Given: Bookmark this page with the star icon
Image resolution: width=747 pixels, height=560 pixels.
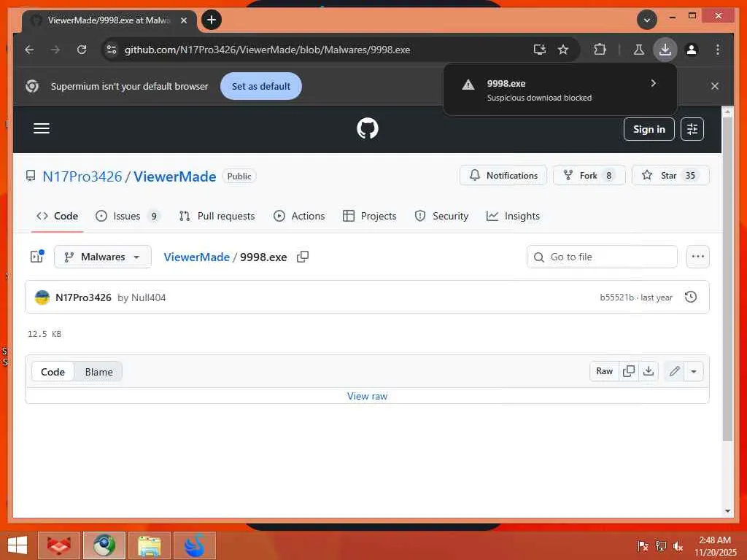Looking at the screenshot, I should point(563,50).
